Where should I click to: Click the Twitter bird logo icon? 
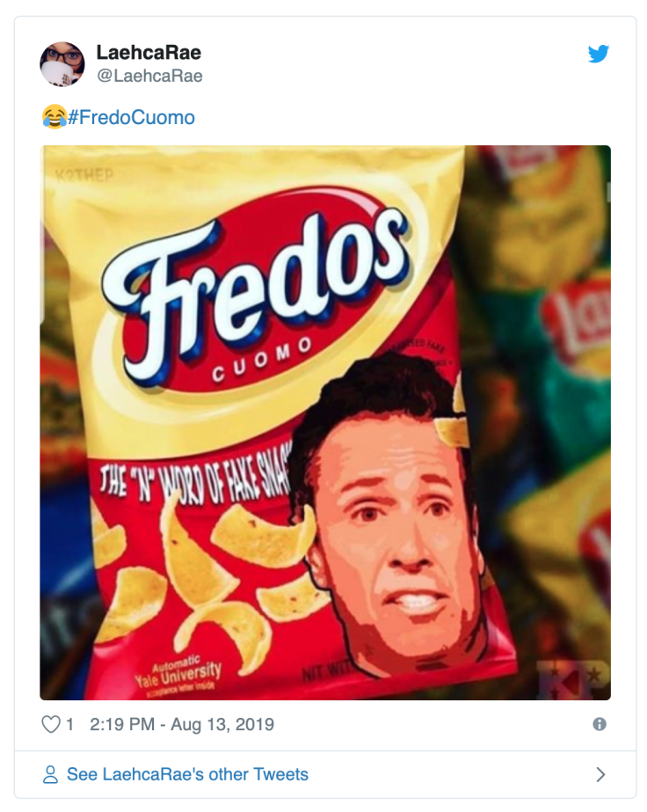click(x=599, y=54)
